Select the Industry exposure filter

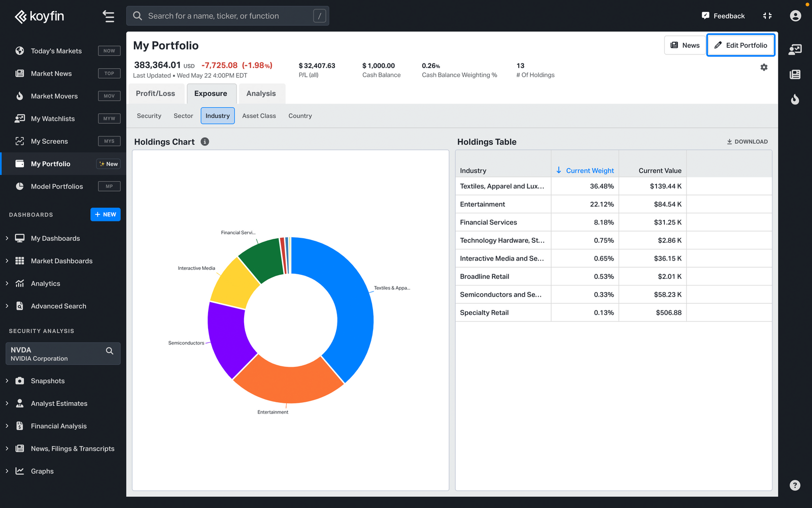[218, 116]
